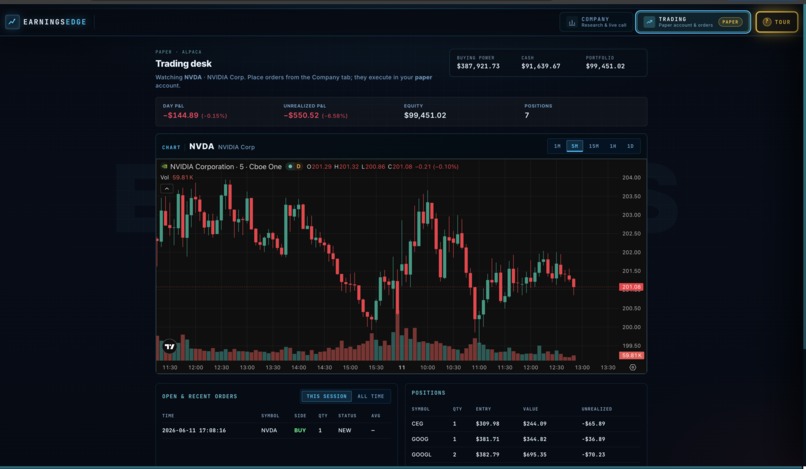The image size is (806, 469).
Task: Click the NVIDIA logo icon in chart legend
Action: point(164,167)
